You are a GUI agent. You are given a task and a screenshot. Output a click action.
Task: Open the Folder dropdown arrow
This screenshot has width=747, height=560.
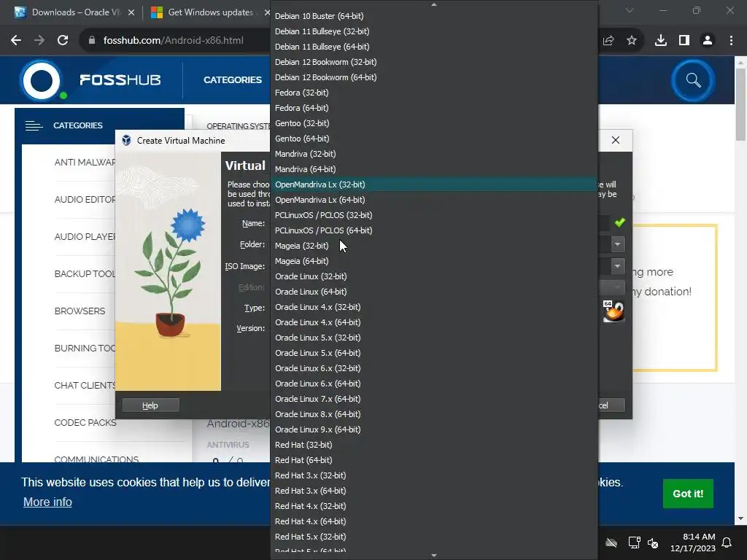(x=617, y=244)
